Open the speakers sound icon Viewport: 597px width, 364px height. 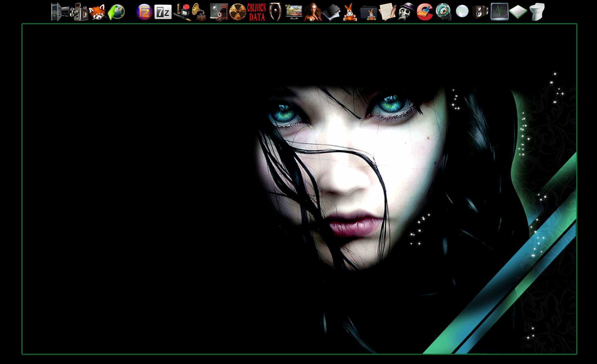(480, 12)
